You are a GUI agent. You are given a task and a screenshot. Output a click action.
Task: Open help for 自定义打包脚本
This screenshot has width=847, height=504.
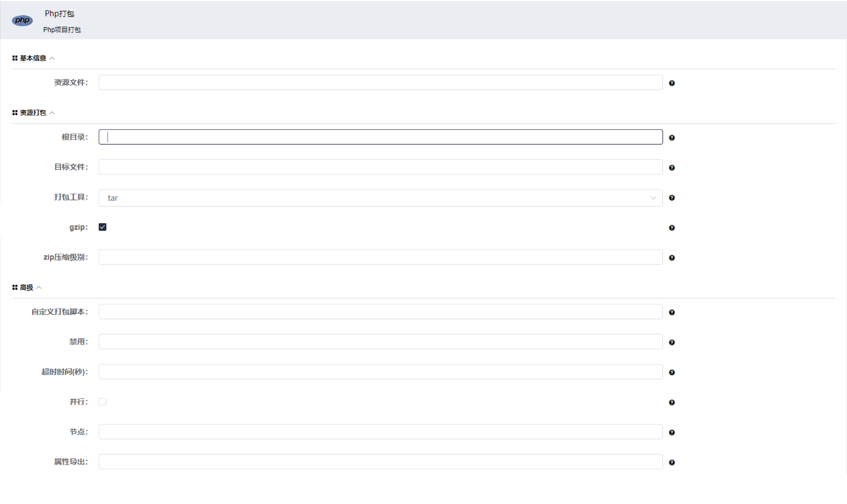[x=672, y=312]
